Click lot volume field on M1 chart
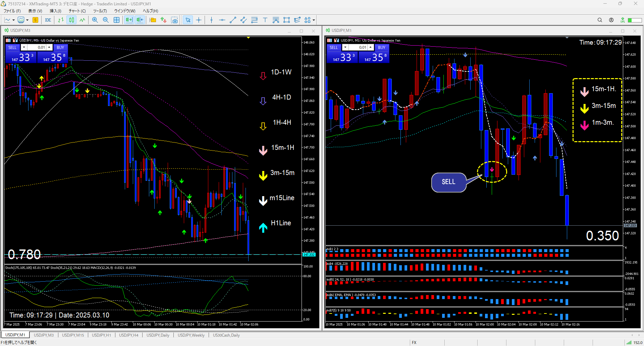 pos(359,47)
